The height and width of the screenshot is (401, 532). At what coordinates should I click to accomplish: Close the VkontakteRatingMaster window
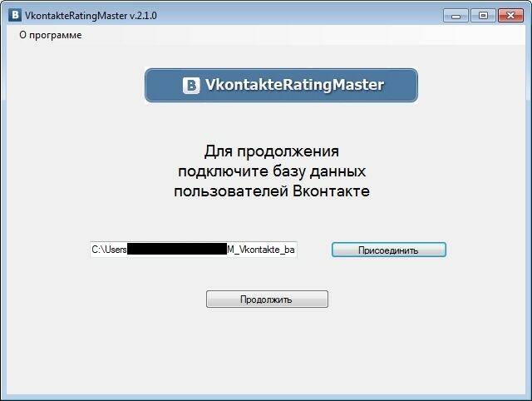510,16
